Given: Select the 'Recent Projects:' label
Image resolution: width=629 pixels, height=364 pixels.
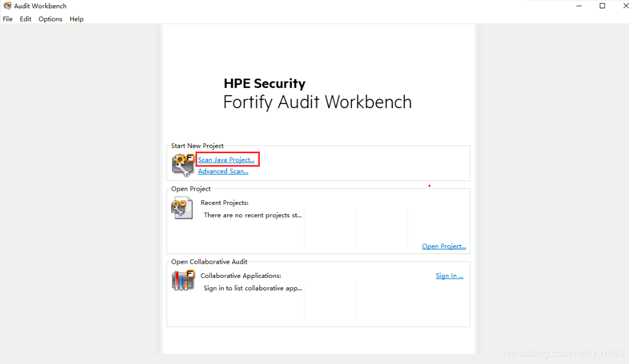Looking at the screenshot, I should (225, 203).
